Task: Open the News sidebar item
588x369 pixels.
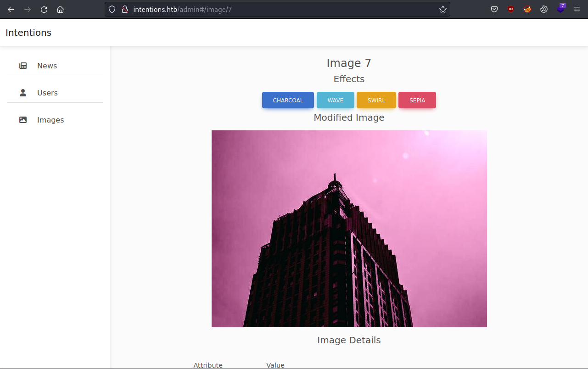Action: pos(55,66)
